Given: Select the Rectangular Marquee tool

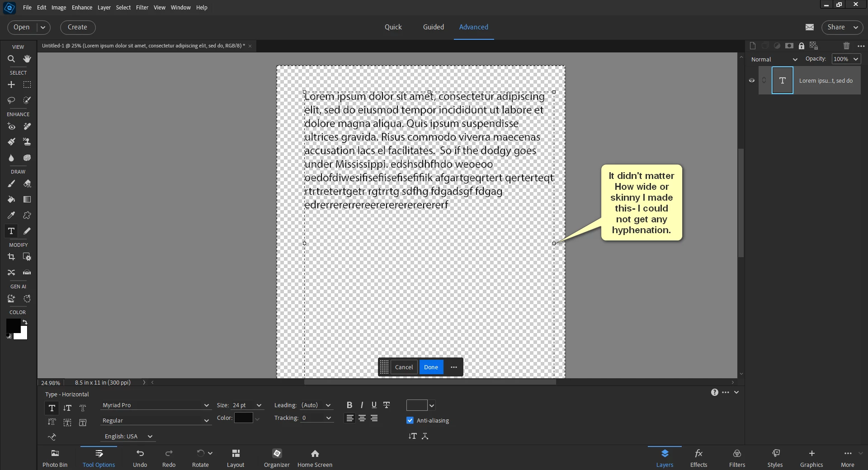Looking at the screenshot, I should 27,85.
